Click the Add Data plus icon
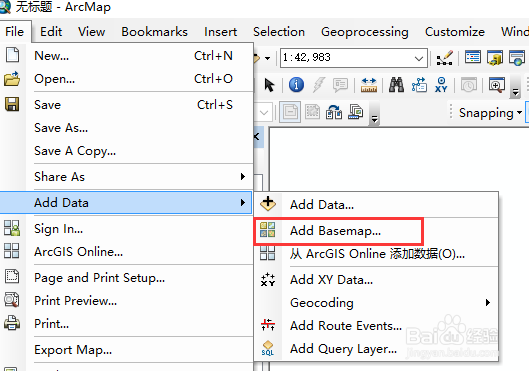This screenshot has width=529, height=371. click(268, 203)
